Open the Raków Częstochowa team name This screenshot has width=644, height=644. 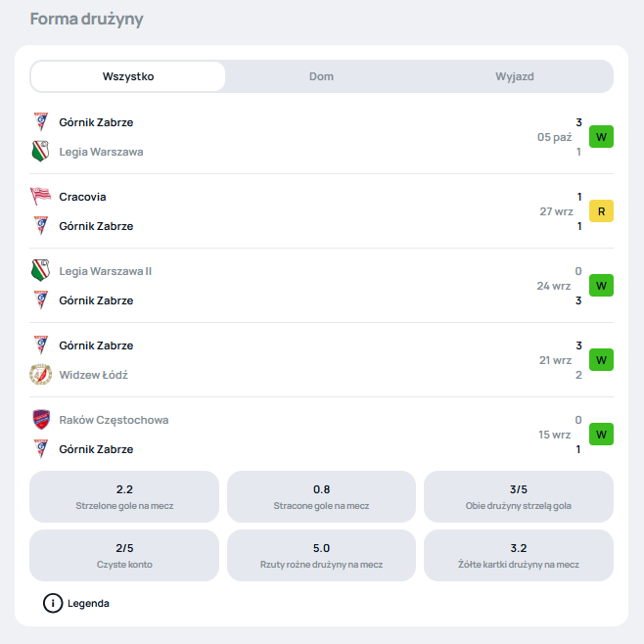tap(114, 420)
